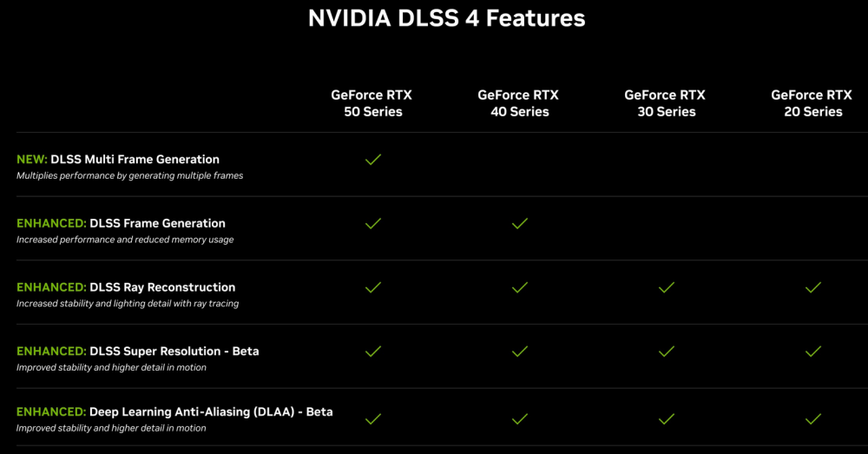The width and height of the screenshot is (868, 454).
Task: Click the DLAA checkmark under RTX 50 Series
Action: pos(373,418)
